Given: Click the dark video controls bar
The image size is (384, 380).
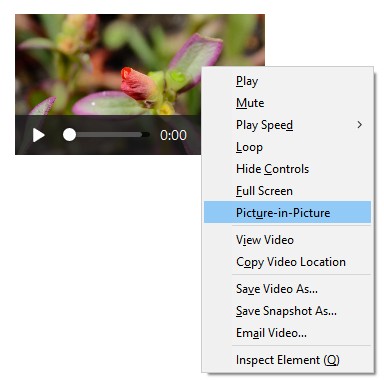Looking at the screenshot, I should pyautogui.click(x=108, y=135).
